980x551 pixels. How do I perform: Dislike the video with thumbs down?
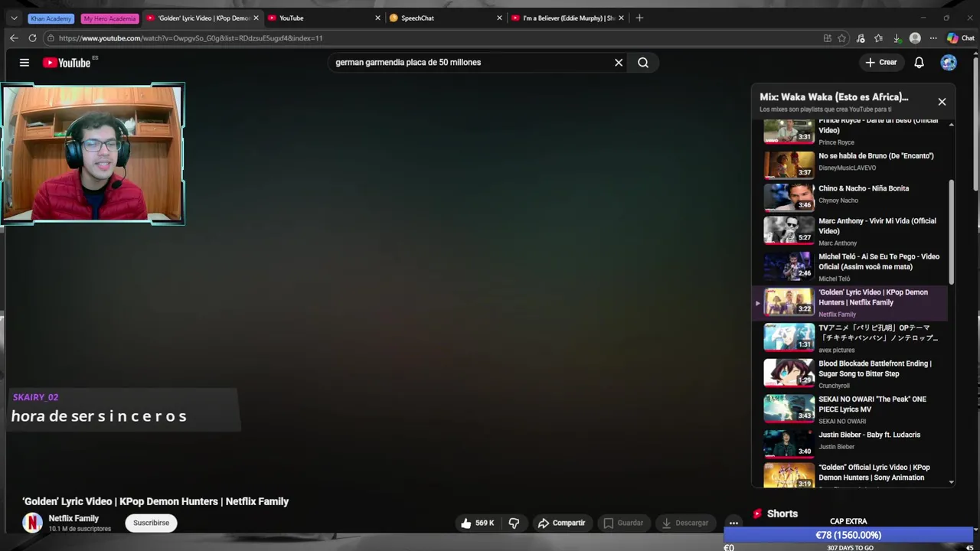click(514, 523)
